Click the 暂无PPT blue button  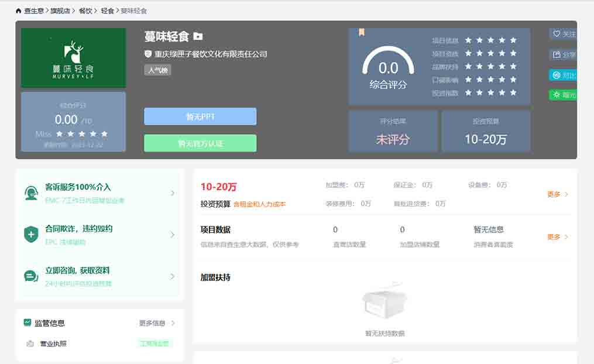pos(200,116)
